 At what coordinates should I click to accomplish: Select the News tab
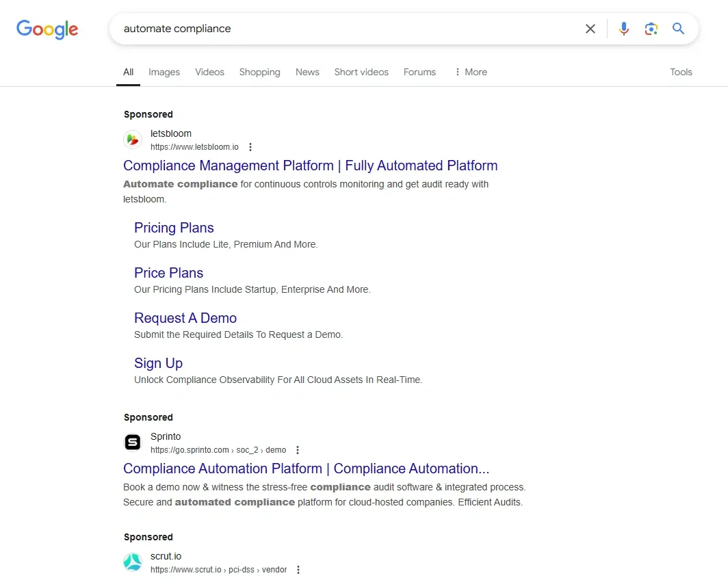coord(307,72)
